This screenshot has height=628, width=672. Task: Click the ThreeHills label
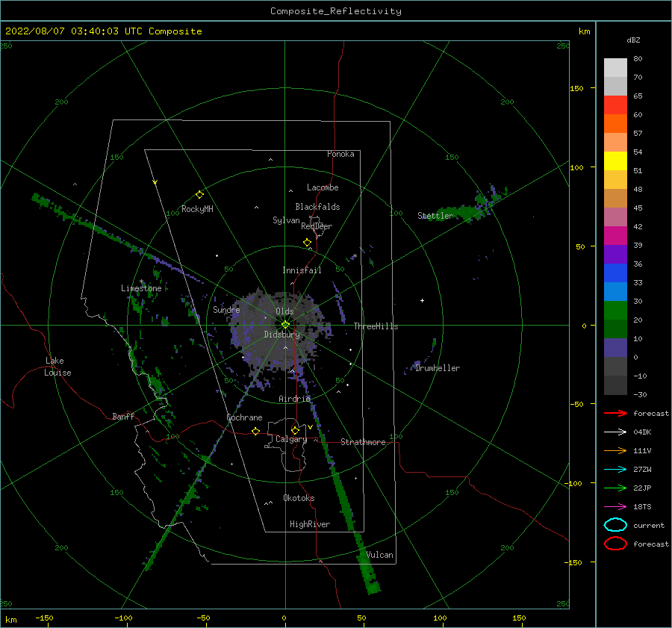pos(376,326)
